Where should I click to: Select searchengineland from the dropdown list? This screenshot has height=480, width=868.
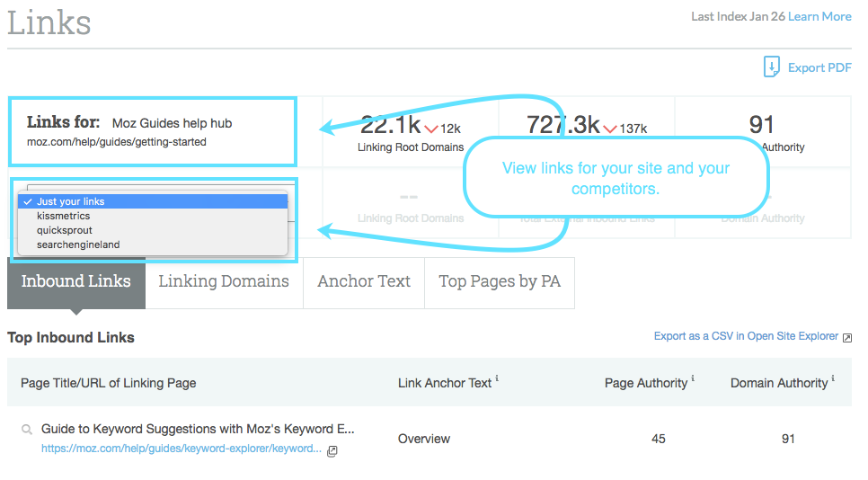point(78,244)
